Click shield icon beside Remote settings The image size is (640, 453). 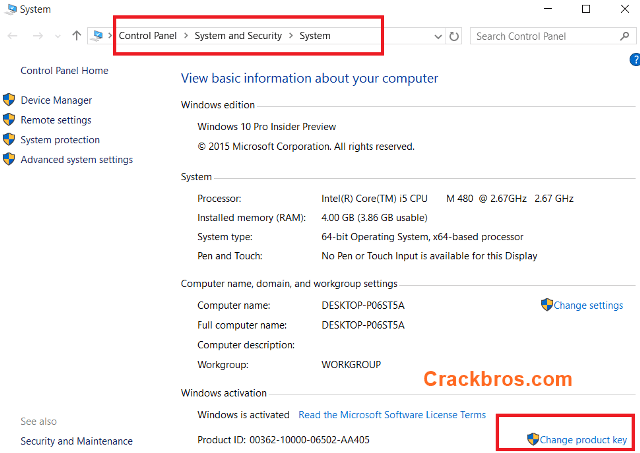pos(9,120)
